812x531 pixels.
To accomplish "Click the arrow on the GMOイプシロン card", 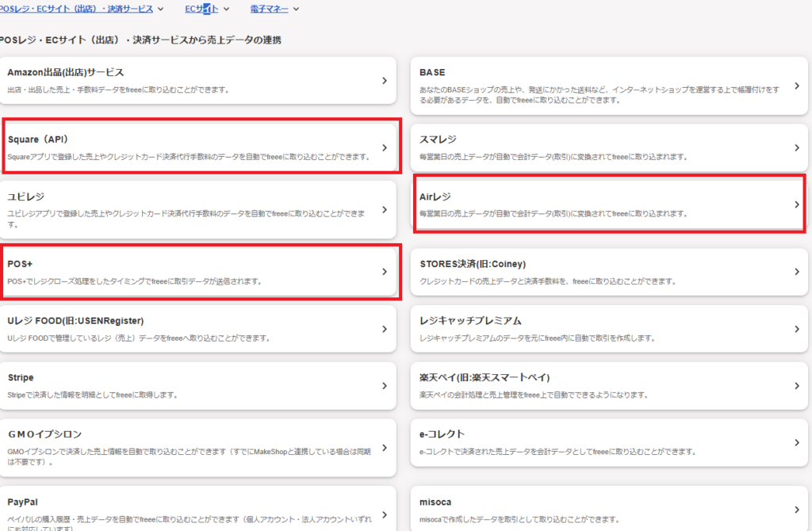I will coord(385,448).
